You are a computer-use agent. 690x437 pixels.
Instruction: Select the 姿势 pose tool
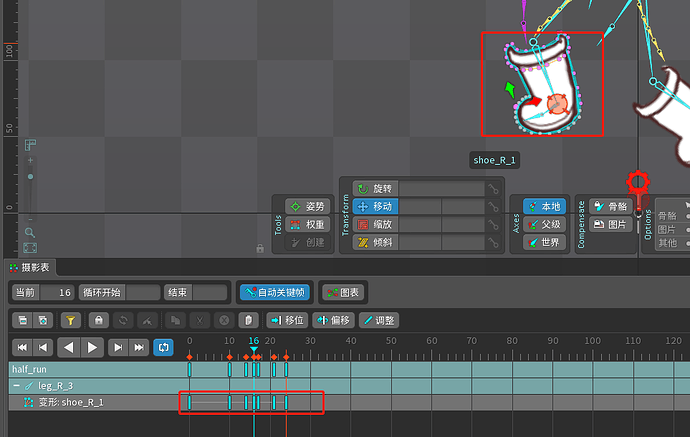click(308, 206)
